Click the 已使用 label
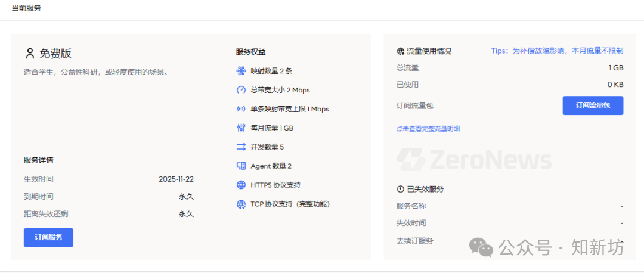Screen dimensions: 644x273 tap(407, 85)
